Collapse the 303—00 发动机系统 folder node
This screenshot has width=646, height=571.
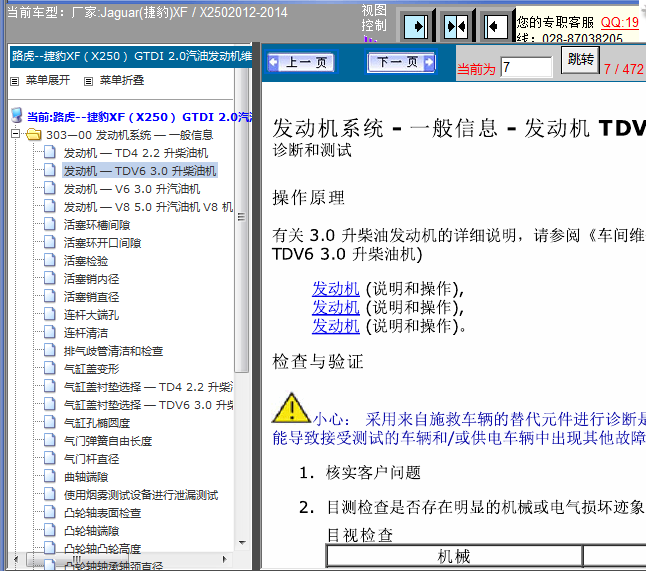15,133
